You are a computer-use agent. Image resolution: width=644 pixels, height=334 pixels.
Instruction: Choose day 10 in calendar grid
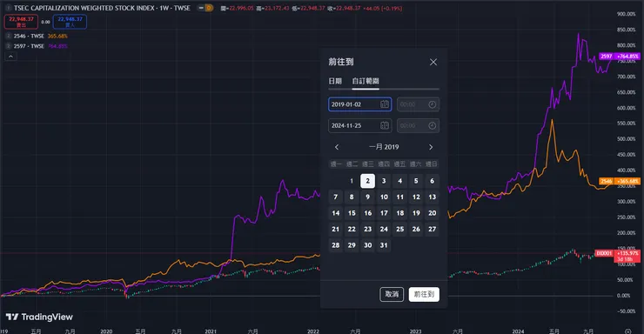[384, 197]
